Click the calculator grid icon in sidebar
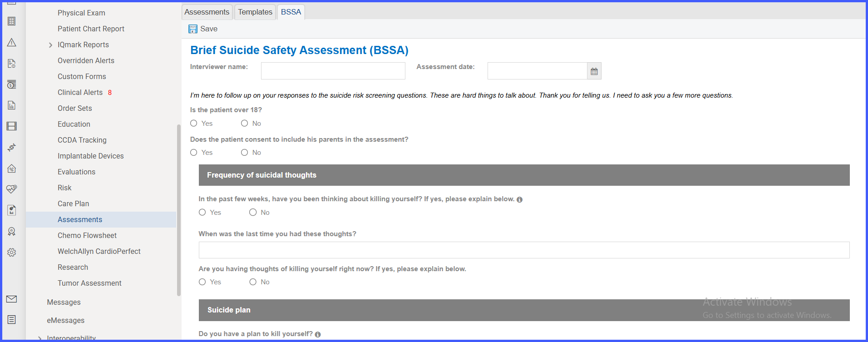 pyautogui.click(x=12, y=21)
